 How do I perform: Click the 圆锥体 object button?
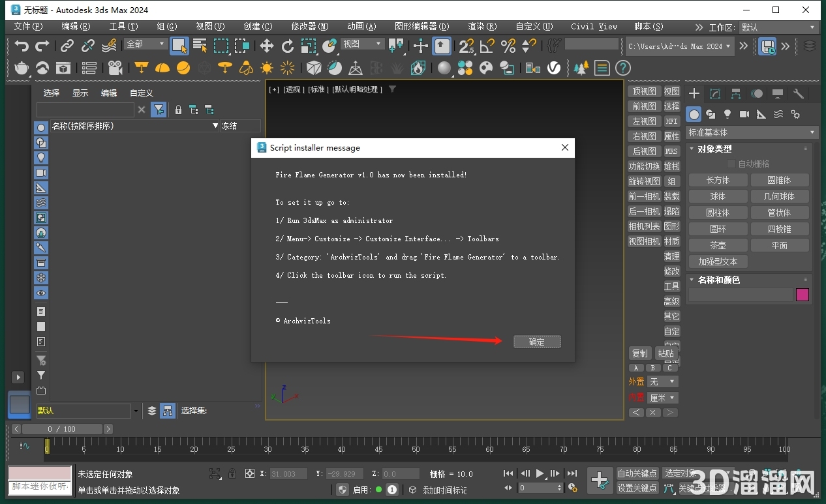[779, 180]
